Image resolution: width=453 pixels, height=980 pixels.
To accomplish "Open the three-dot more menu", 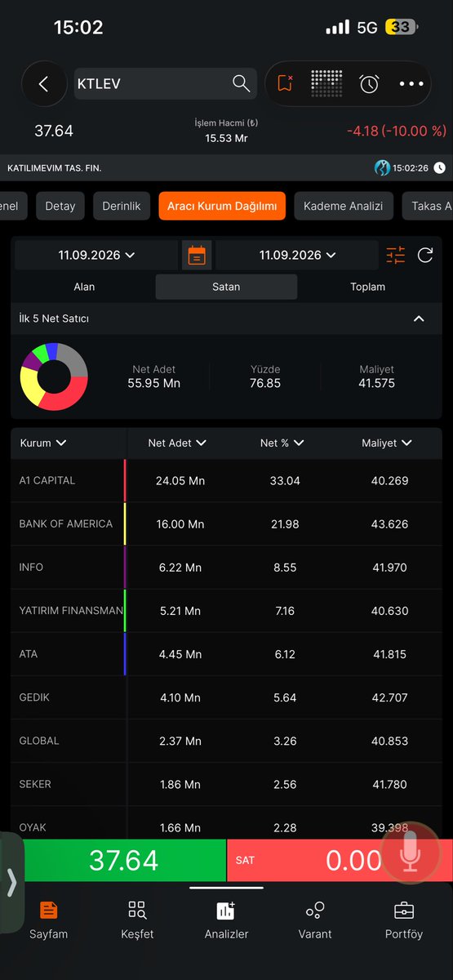I will (411, 83).
